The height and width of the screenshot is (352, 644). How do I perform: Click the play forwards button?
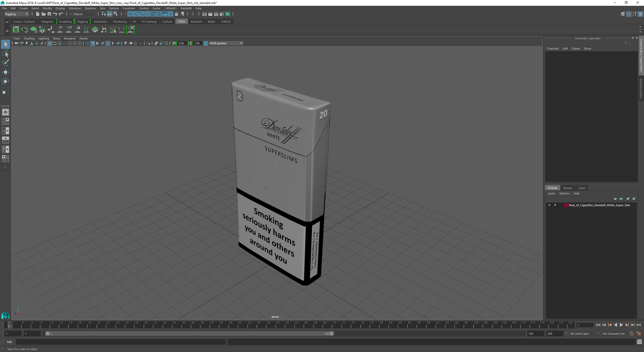click(x=621, y=325)
